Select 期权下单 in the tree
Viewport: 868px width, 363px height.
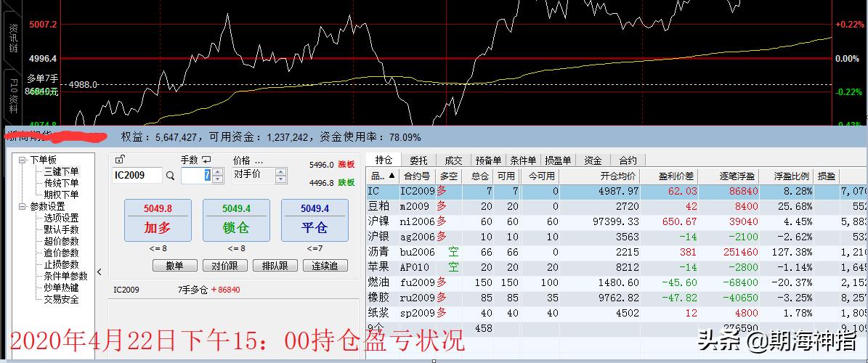(62, 195)
